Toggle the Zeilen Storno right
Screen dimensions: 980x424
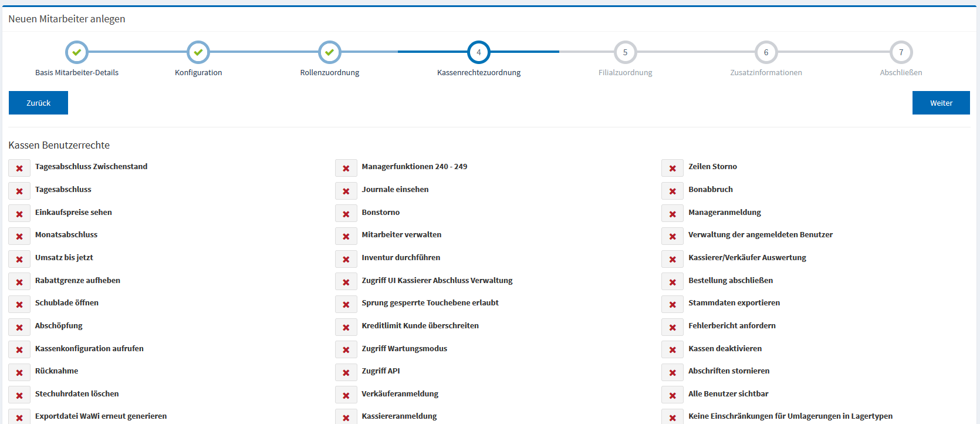tap(673, 168)
